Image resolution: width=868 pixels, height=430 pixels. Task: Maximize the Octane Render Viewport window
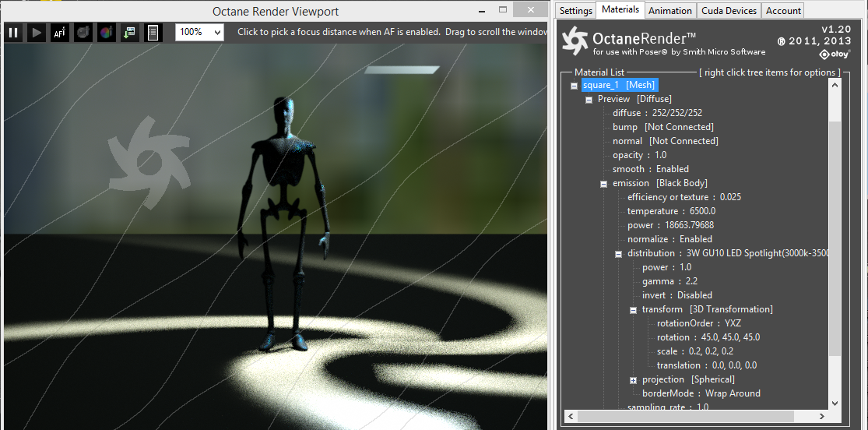[x=503, y=10]
